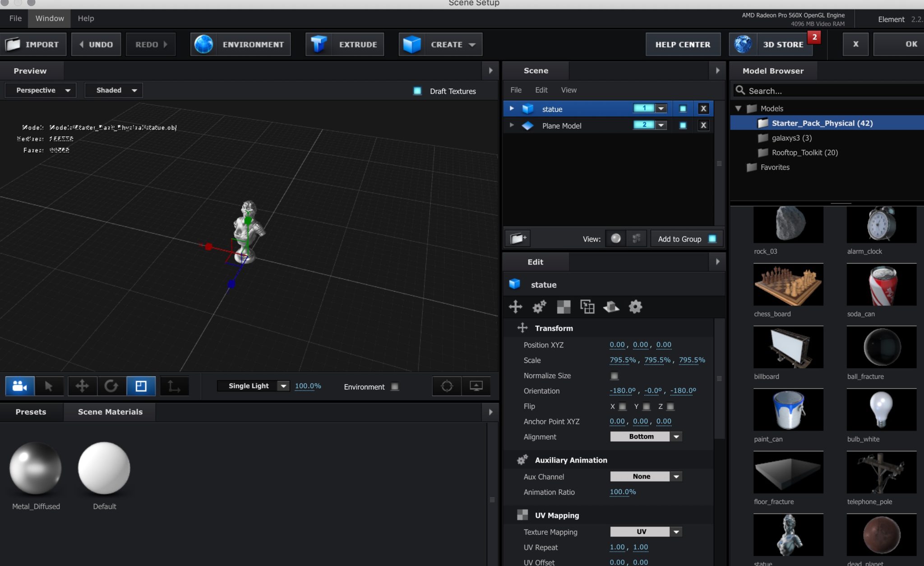
Task: Select the rotate view tool below preview
Action: pyautogui.click(x=111, y=386)
